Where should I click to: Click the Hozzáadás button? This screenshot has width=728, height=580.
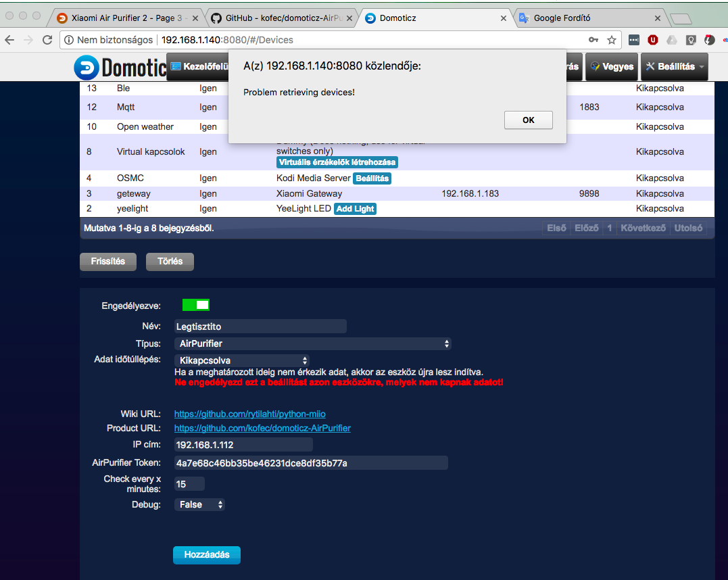tap(207, 555)
